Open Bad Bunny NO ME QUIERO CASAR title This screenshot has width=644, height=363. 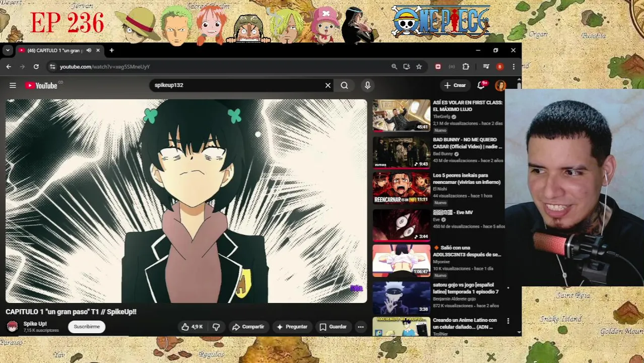point(468,143)
